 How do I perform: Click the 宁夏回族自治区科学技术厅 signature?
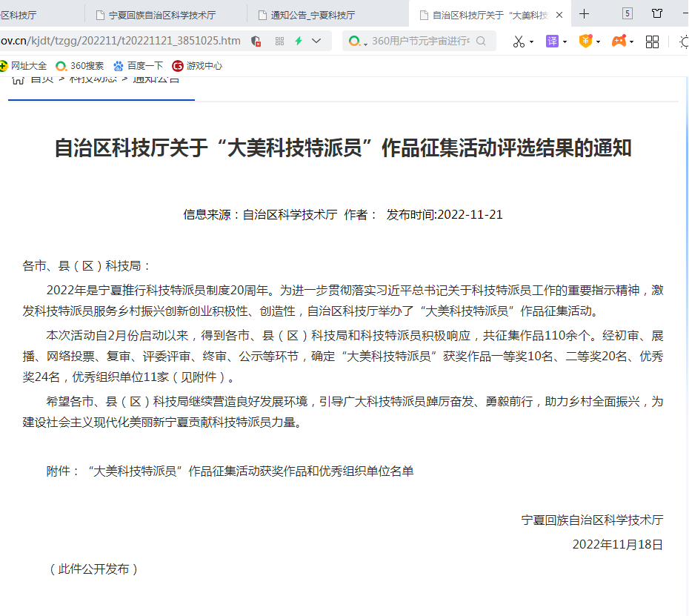pyautogui.click(x=593, y=520)
